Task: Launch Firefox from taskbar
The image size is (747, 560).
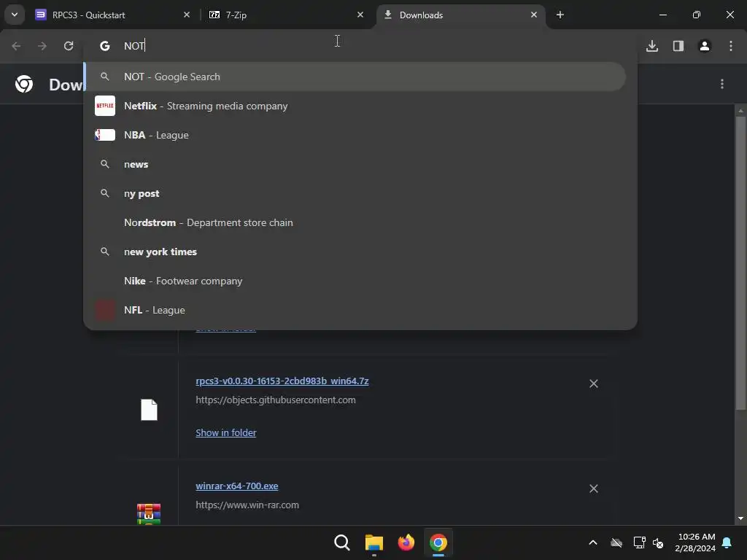Action: tap(406, 542)
